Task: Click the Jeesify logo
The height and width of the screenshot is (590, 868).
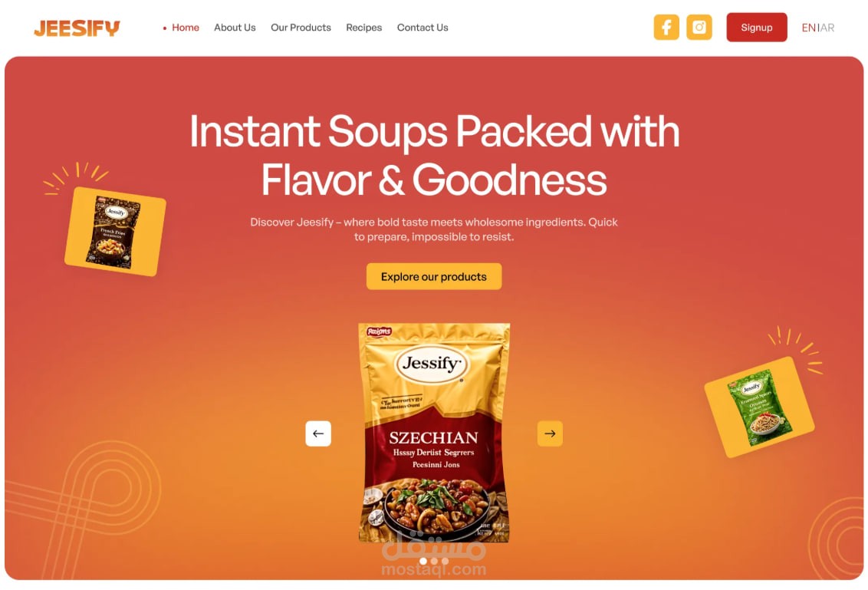Action: [x=77, y=28]
